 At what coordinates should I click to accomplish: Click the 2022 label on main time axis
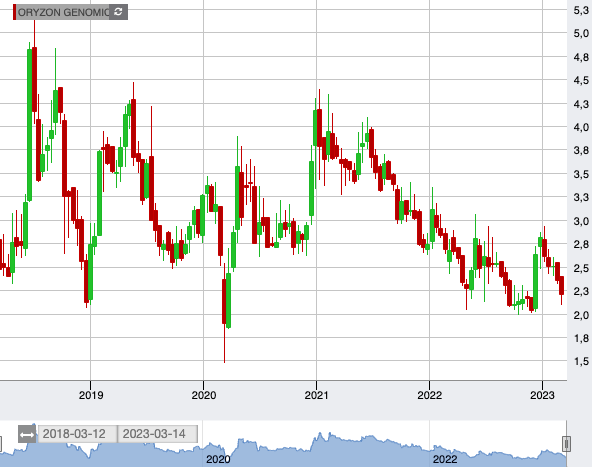click(429, 395)
